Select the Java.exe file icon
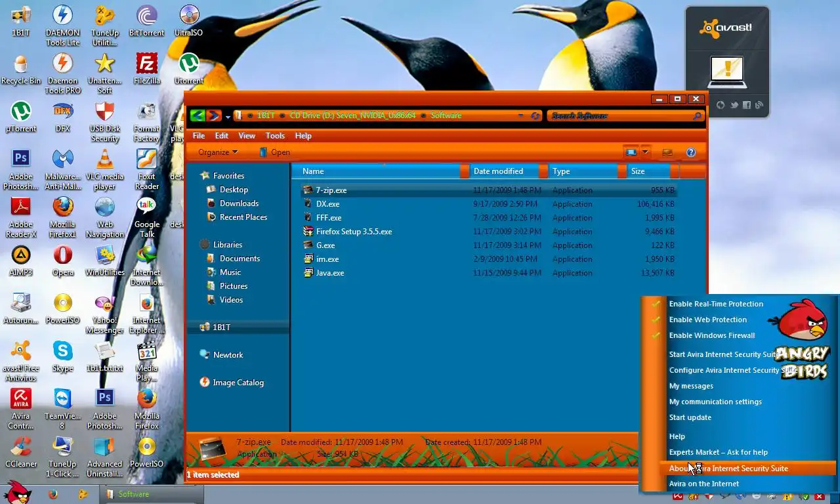Image resolution: width=840 pixels, height=504 pixels. click(x=308, y=272)
